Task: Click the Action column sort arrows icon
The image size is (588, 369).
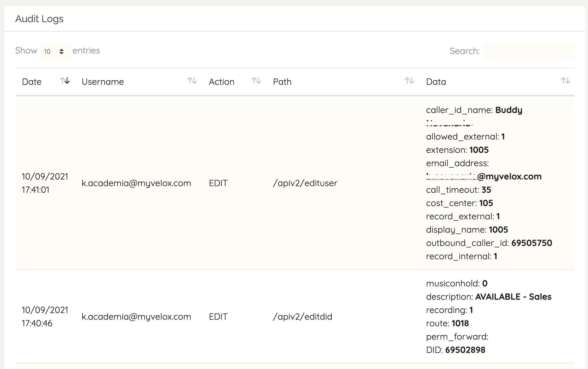Action: point(256,81)
